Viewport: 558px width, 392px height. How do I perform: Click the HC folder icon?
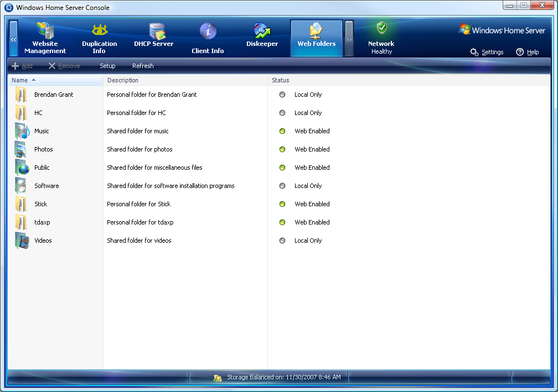pos(21,113)
